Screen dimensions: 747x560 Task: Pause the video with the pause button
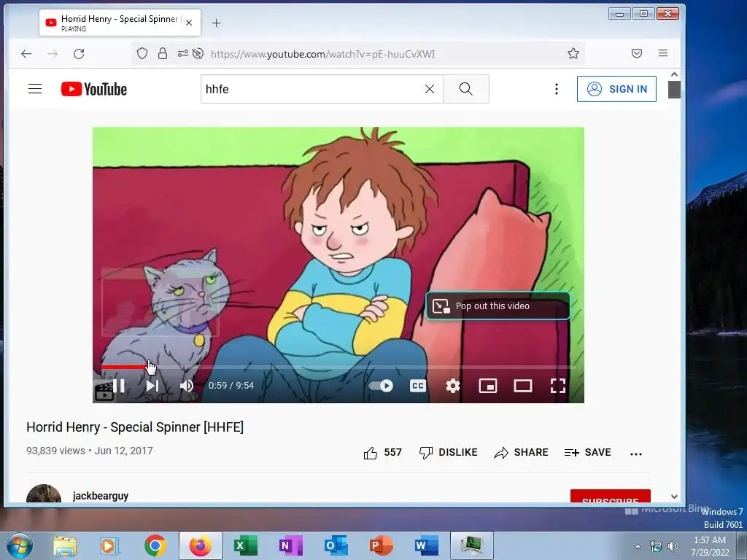[119, 385]
